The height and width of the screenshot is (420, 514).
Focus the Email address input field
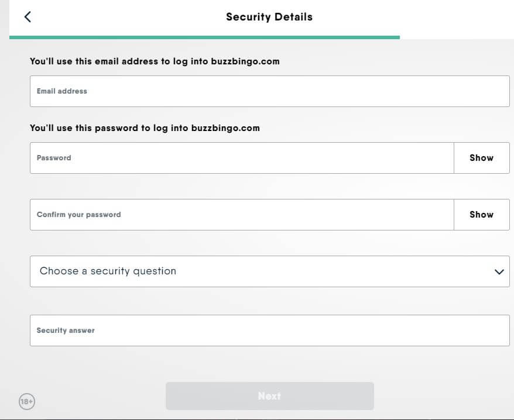(270, 91)
